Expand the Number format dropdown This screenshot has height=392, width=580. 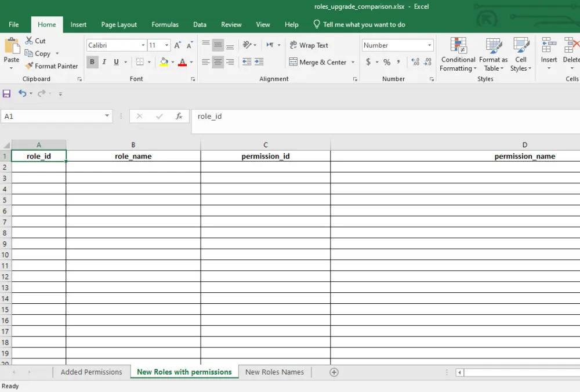(429, 45)
